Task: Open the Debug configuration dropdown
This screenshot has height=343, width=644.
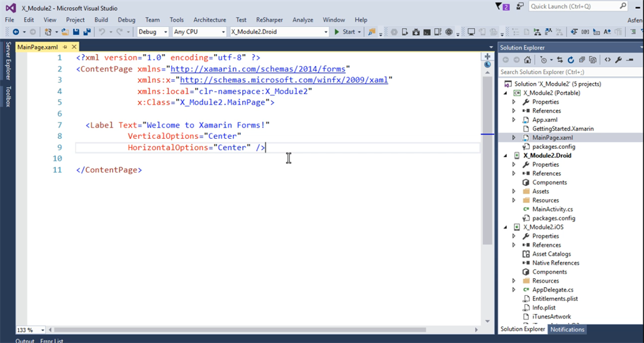Action: click(x=152, y=32)
